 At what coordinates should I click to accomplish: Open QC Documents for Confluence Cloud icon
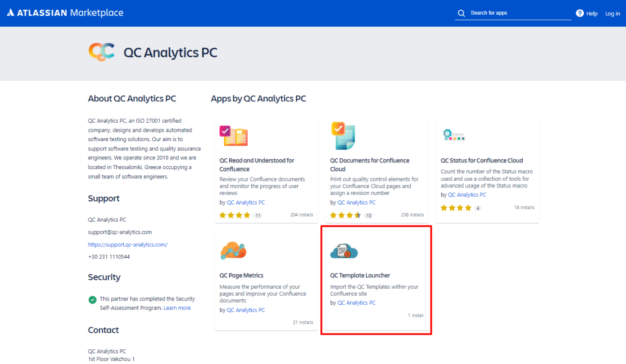tap(343, 136)
